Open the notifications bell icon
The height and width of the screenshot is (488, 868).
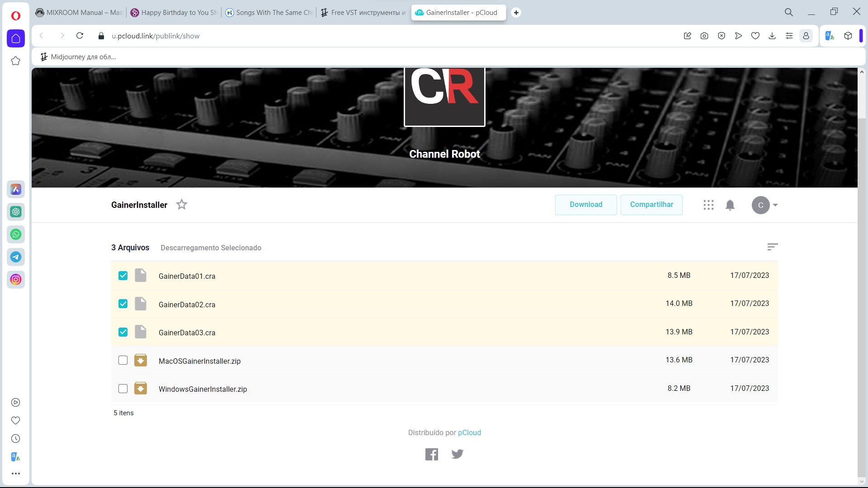click(x=730, y=205)
